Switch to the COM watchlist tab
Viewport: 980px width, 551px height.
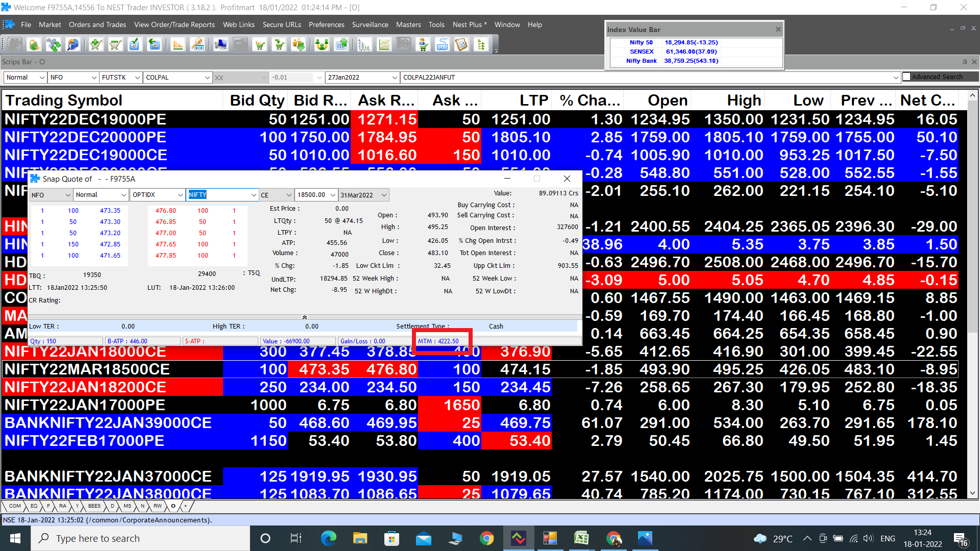(x=15, y=506)
